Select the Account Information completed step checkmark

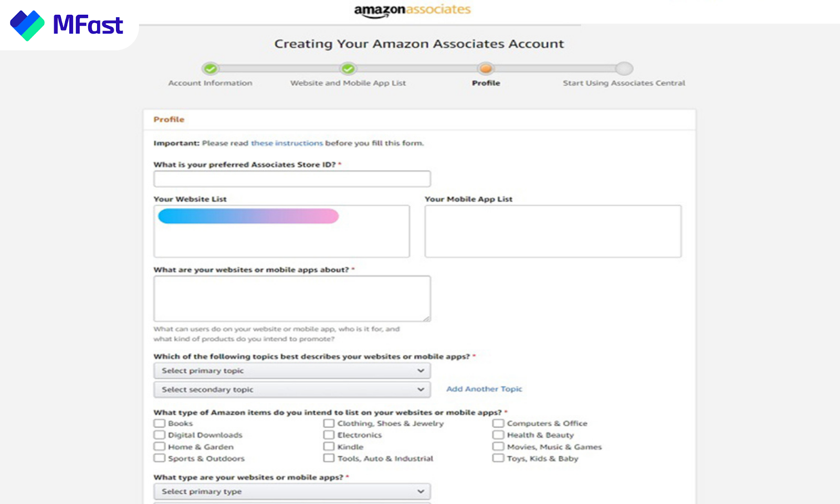tap(211, 69)
